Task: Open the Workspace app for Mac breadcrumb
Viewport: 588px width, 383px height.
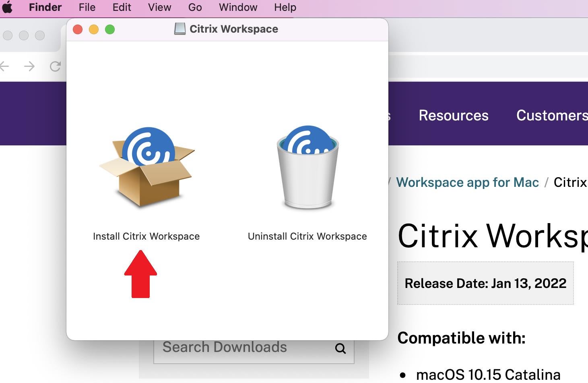Action: pos(467,182)
